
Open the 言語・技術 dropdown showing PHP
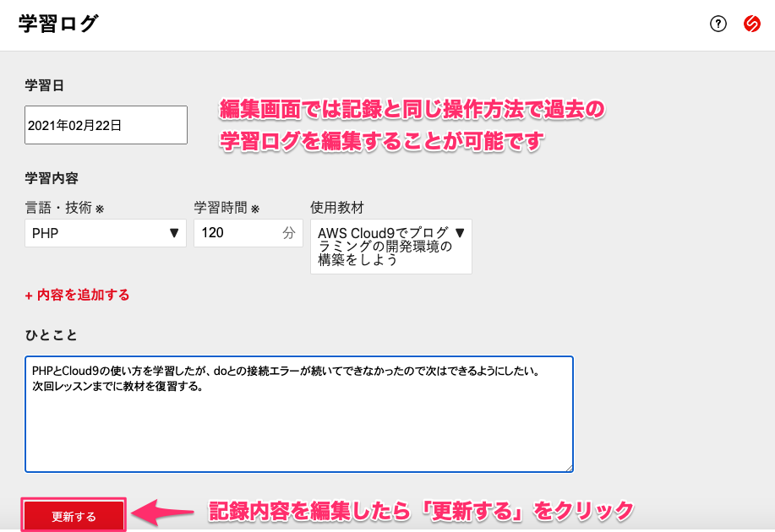point(105,233)
